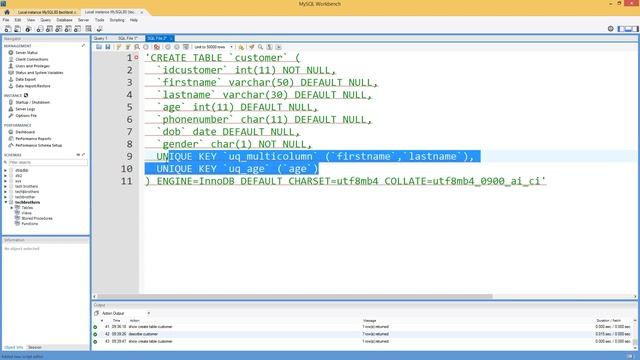
Task: Toggle the right secondary sidebar visibility button
Action: click(635, 29)
